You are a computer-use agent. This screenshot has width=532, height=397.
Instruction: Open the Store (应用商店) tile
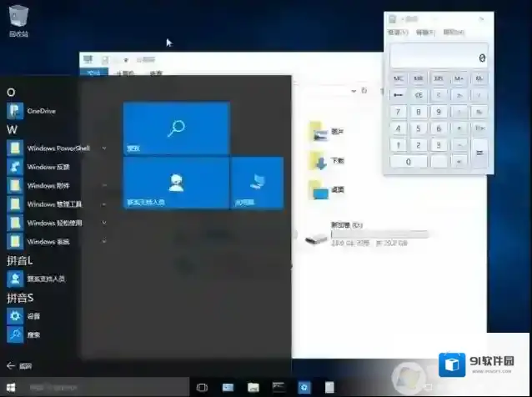[257, 183]
